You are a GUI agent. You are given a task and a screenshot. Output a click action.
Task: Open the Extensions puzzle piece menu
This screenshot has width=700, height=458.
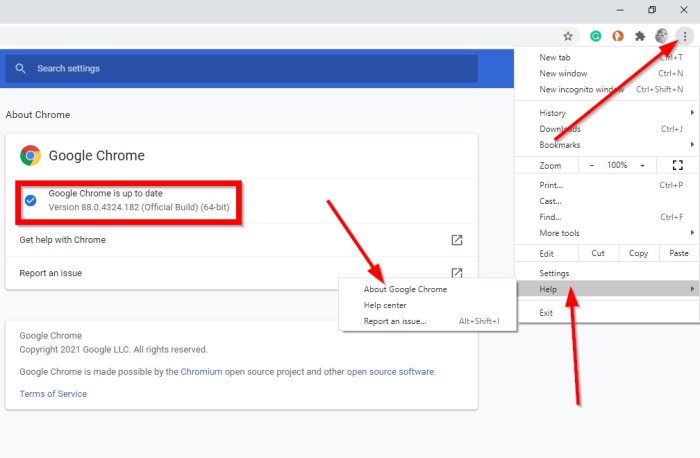pyautogui.click(x=640, y=36)
